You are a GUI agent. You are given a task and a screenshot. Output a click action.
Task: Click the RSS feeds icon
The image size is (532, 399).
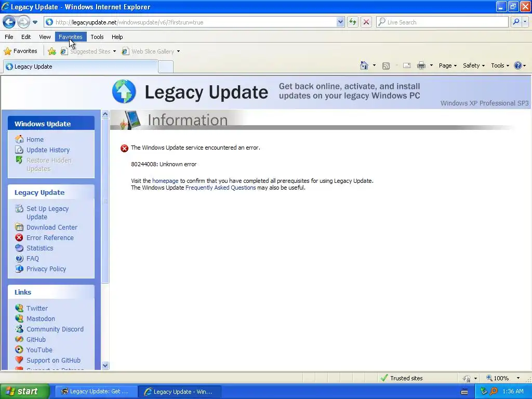386,66
